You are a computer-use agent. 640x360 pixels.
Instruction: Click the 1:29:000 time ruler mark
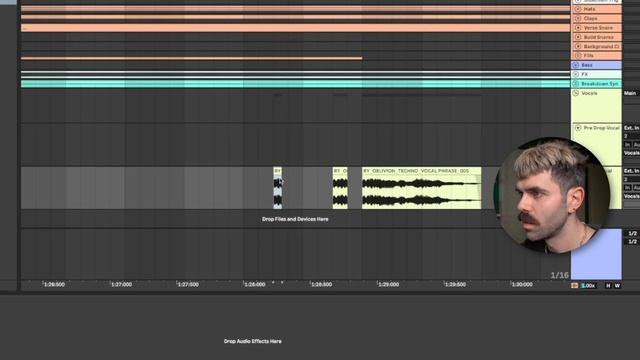388,284
